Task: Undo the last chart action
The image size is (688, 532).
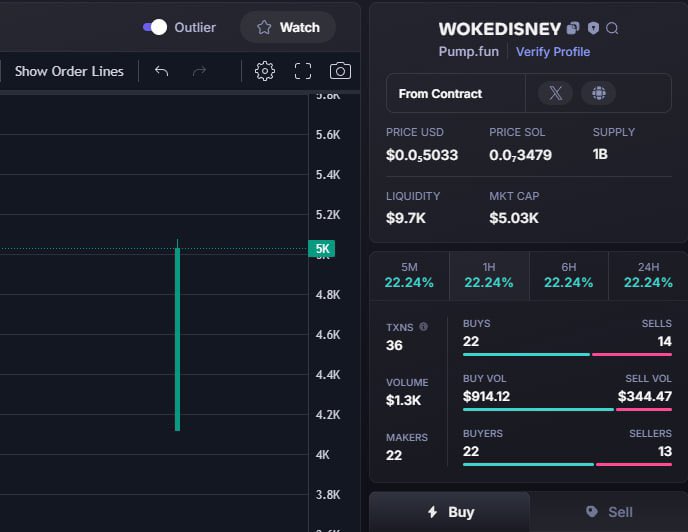Action: (x=161, y=71)
